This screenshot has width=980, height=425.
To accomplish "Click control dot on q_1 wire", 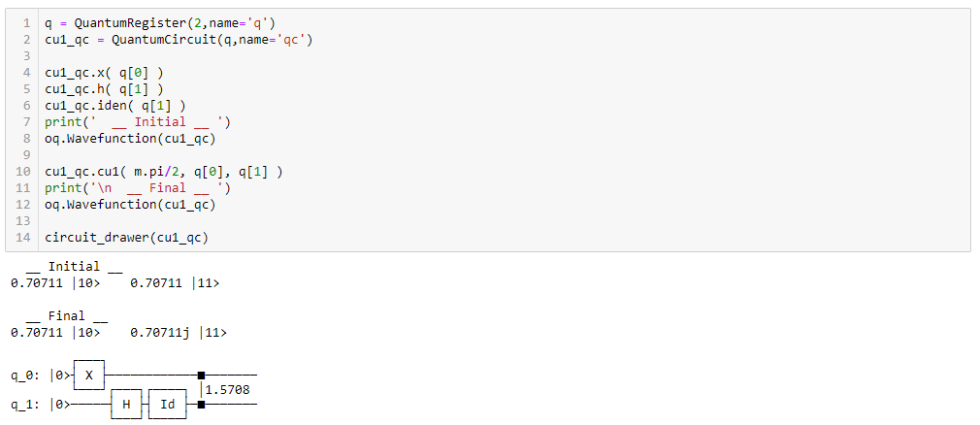I will click(x=201, y=405).
